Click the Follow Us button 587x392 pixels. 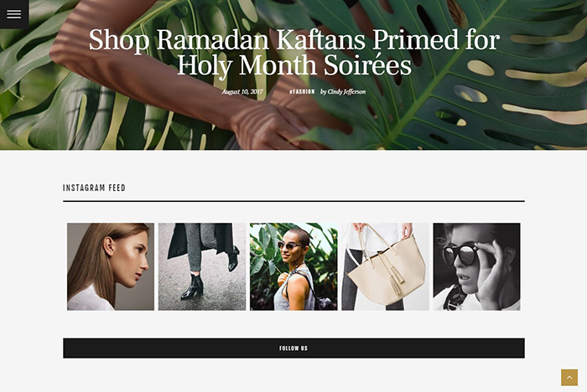(293, 348)
